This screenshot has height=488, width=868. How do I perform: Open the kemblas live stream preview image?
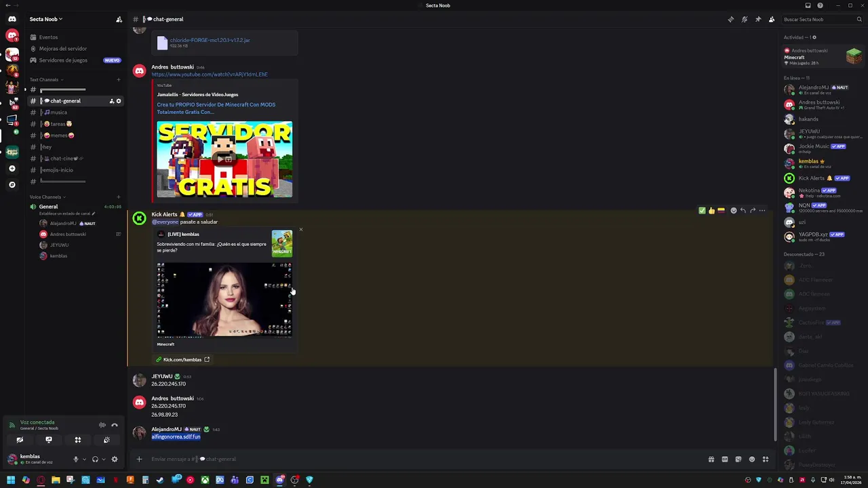(224, 300)
